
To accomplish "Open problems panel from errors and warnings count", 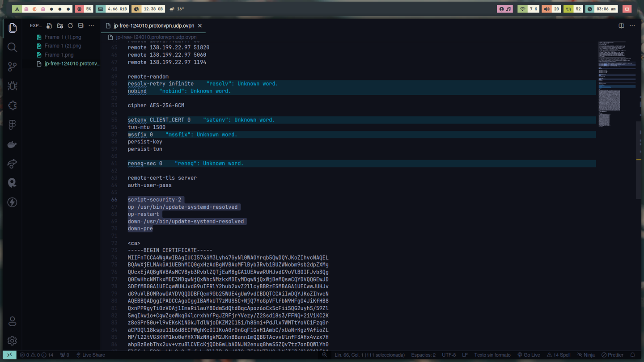I will 37,355.
